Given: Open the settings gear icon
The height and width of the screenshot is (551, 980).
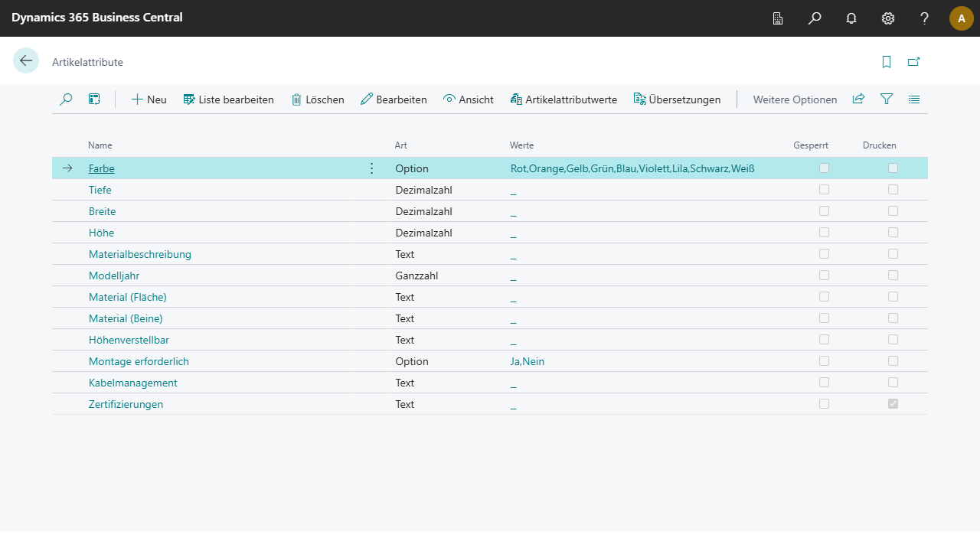Looking at the screenshot, I should click(888, 18).
